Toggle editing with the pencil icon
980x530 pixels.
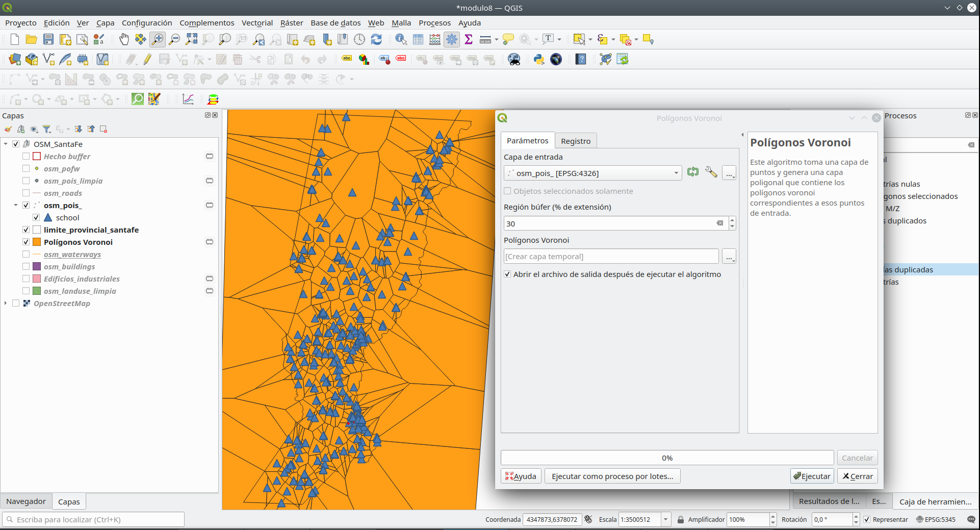pyautogui.click(x=147, y=59)
